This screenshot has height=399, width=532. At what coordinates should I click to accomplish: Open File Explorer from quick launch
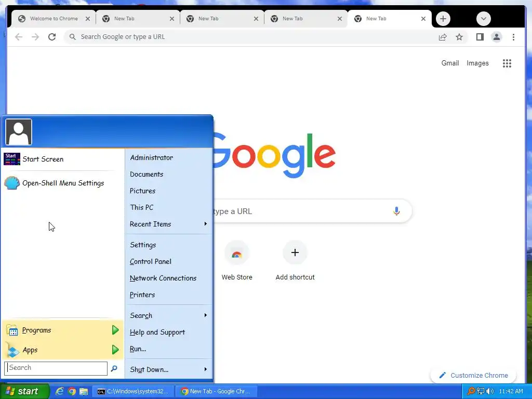84,391
